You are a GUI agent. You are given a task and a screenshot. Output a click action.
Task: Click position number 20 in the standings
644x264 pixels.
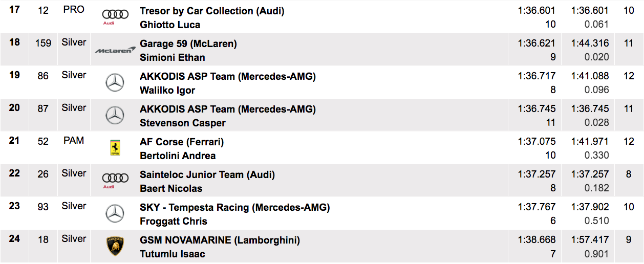point(14,107)
